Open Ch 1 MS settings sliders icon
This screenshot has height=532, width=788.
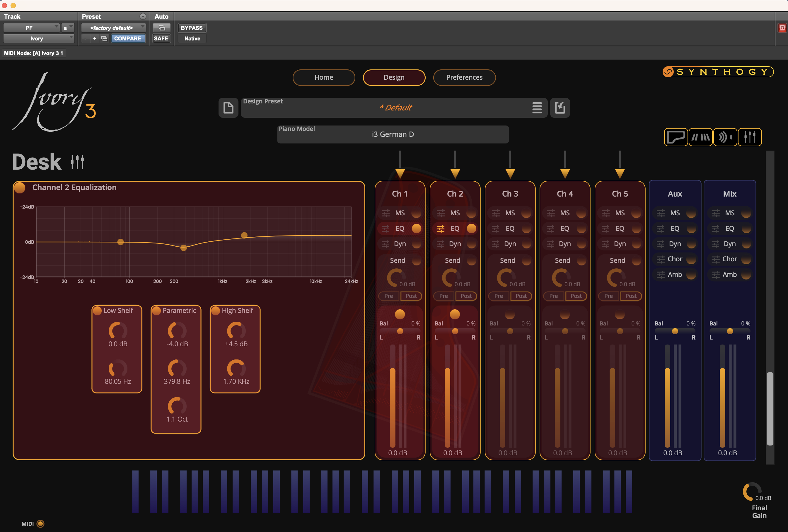(x=386, y=213)
